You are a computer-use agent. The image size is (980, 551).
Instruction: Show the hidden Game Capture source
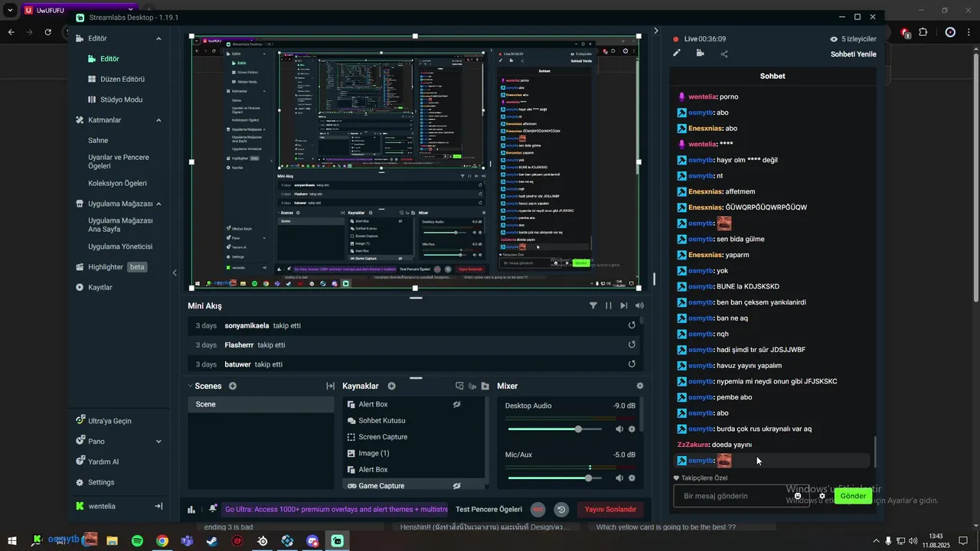click(x=456, y=485)
